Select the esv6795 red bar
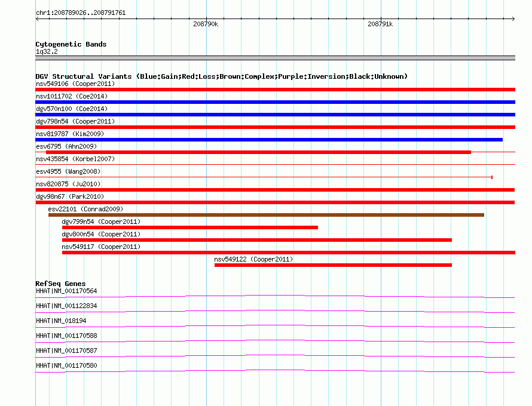The width and height of the screenshot is (532, 406). point(259,152)
